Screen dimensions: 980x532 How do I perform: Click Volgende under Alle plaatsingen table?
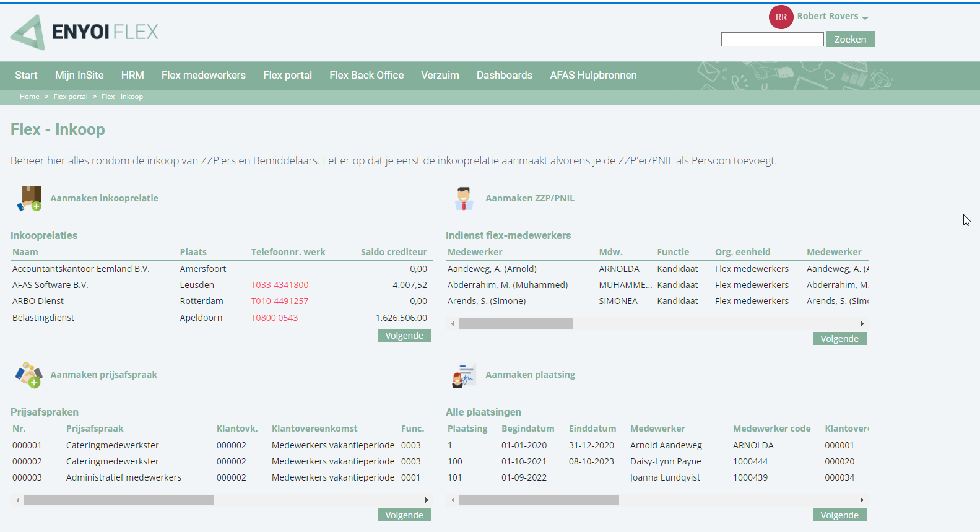point(839,515)
